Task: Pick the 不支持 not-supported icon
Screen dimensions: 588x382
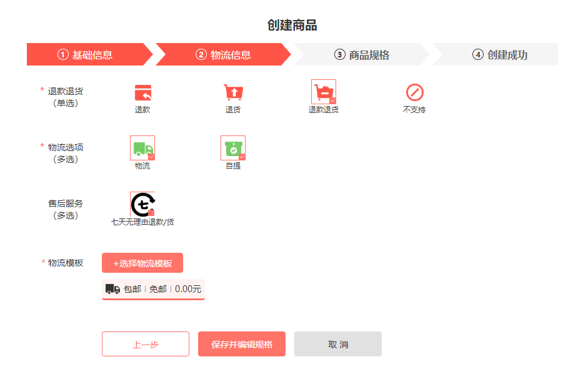Action: click(x=415, y=92)
